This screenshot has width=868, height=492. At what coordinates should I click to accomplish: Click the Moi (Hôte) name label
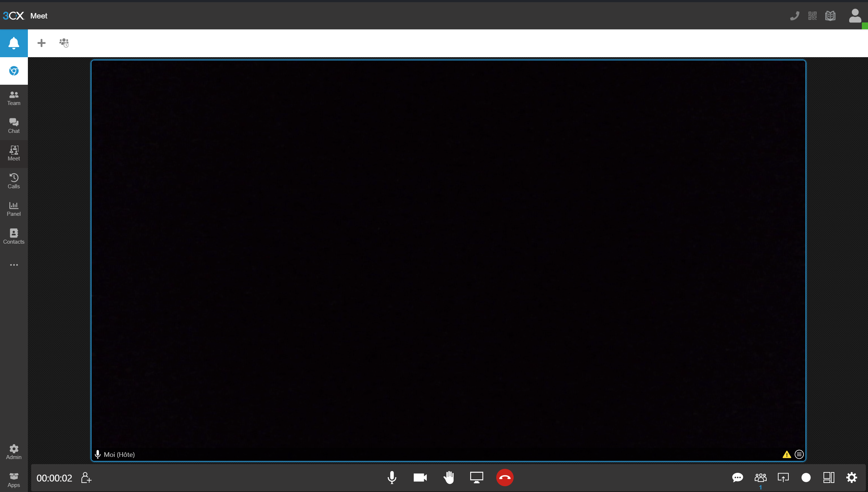(x=119, y=455)
